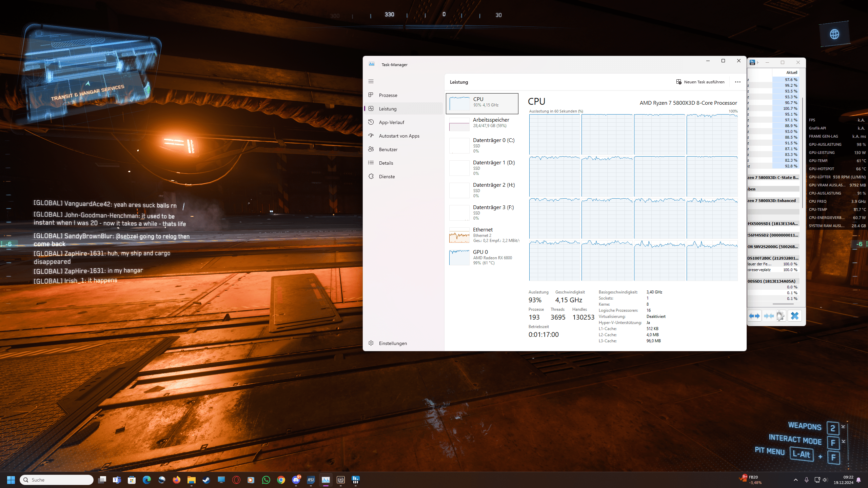The height and width of the screenshot is (488, 868).
Task: Open Steam from the taskbar
Action: (x=206, y=480)
